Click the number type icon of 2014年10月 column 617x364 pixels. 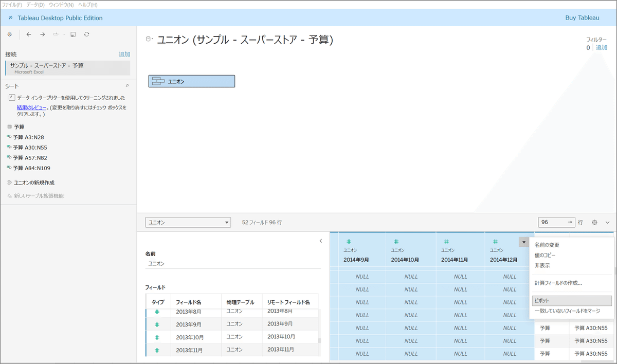tap(396, 241)
